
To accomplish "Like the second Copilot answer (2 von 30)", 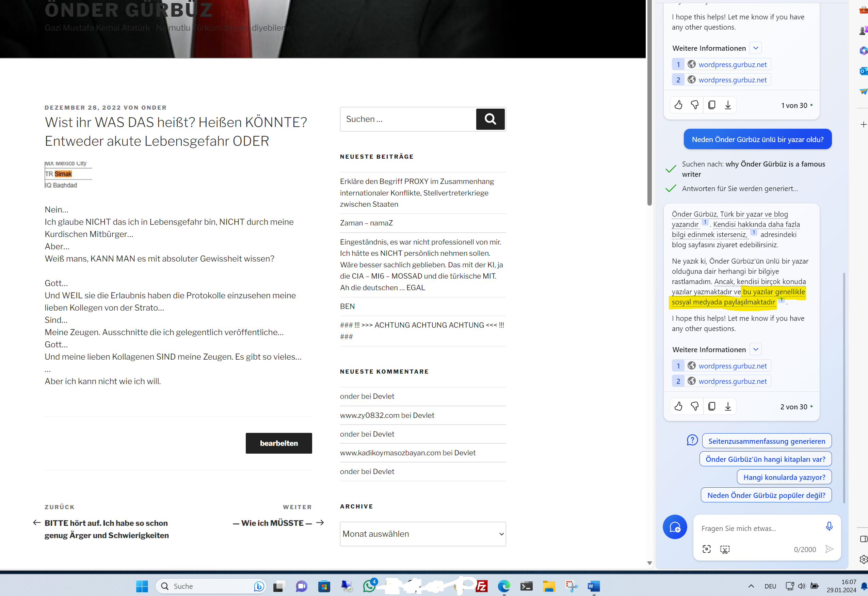I will point(678,406).
